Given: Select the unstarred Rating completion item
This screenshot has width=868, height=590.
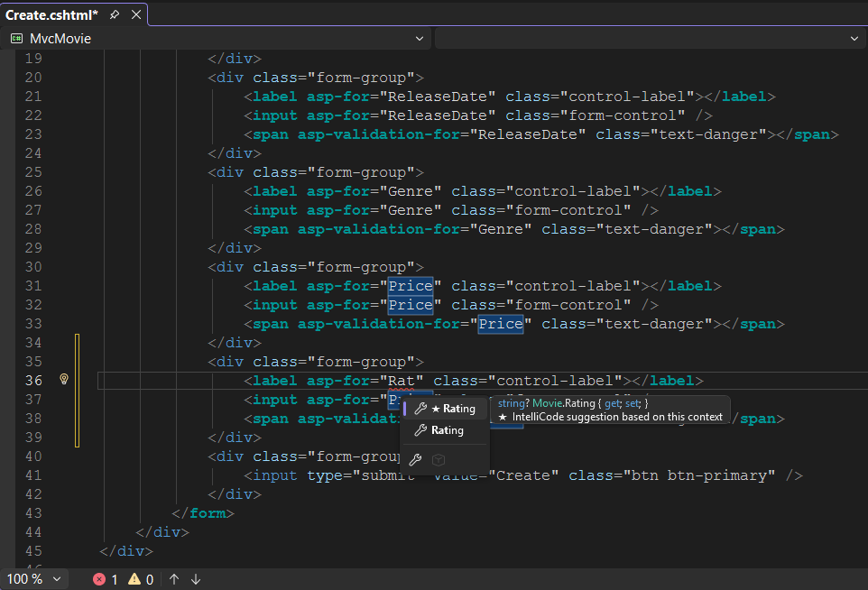Looking at the screenshot, I should (x=445, y=430).
